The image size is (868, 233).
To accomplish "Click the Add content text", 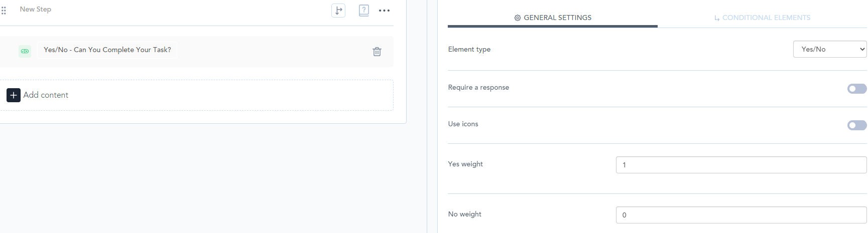I will pyautogui.click(x=46, y=95).
